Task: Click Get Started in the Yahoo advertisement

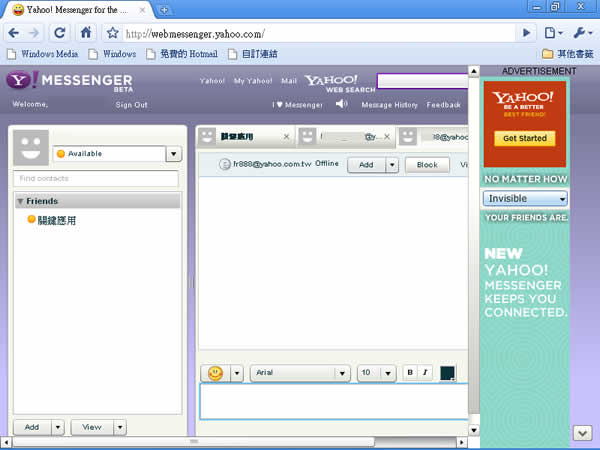Action: point(525,139)
